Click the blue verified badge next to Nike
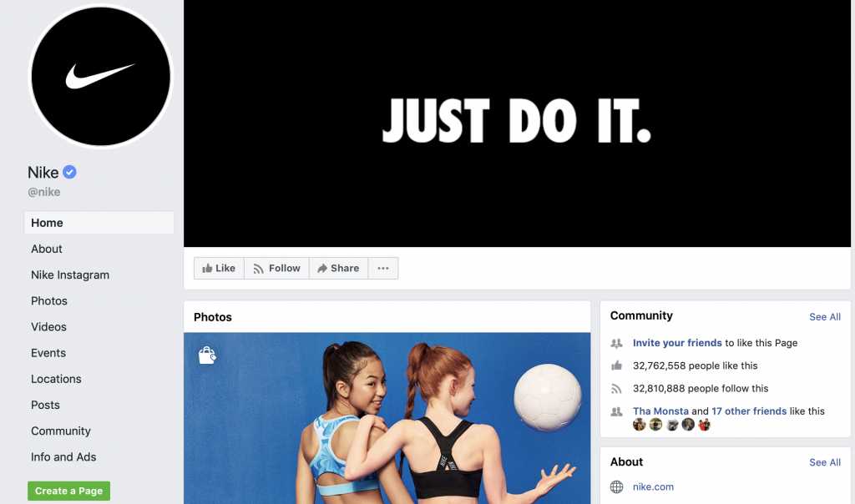Image resolution: width=855 pixels, height=504 pixels. (70, 172)
